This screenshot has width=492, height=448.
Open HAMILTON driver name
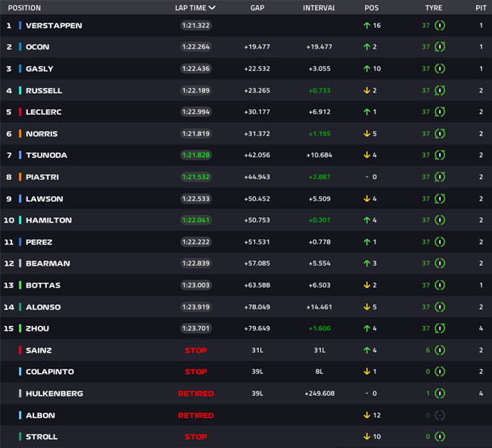point(48,220)
